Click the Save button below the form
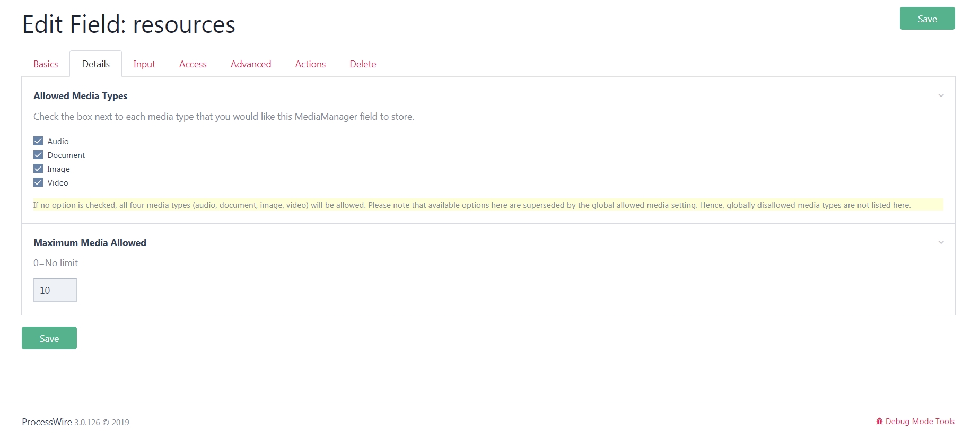 49,338
